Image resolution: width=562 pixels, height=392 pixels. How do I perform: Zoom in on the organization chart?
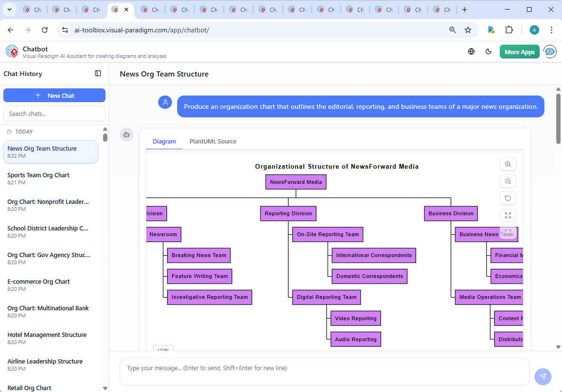coord(508,164)
